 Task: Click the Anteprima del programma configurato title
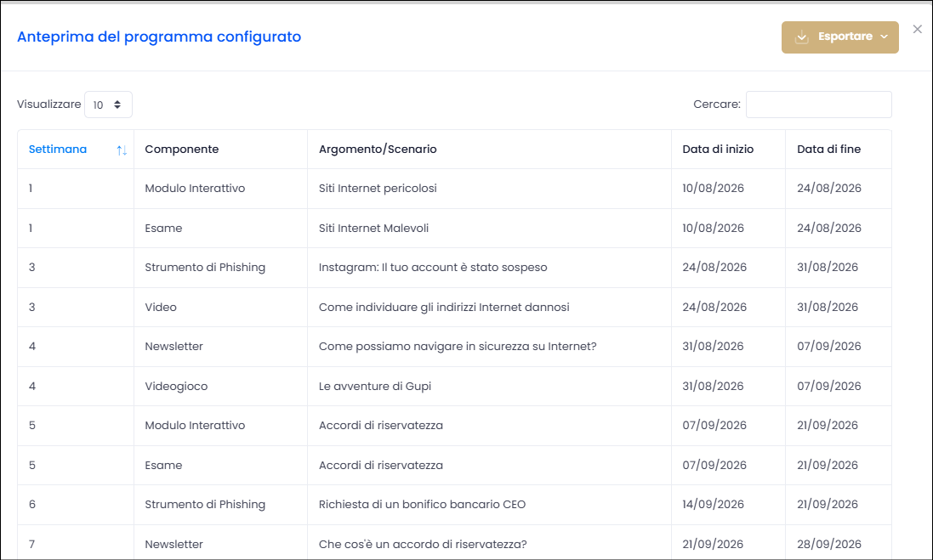159,37
